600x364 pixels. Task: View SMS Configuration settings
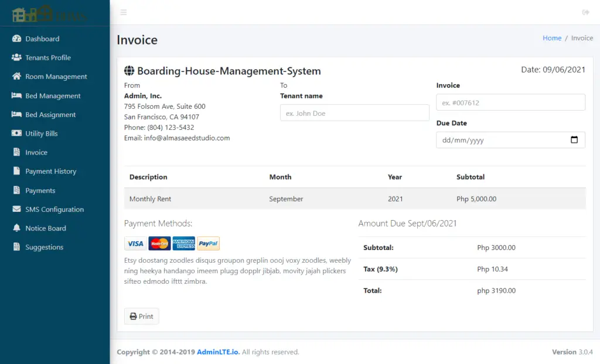click(53, 209)
